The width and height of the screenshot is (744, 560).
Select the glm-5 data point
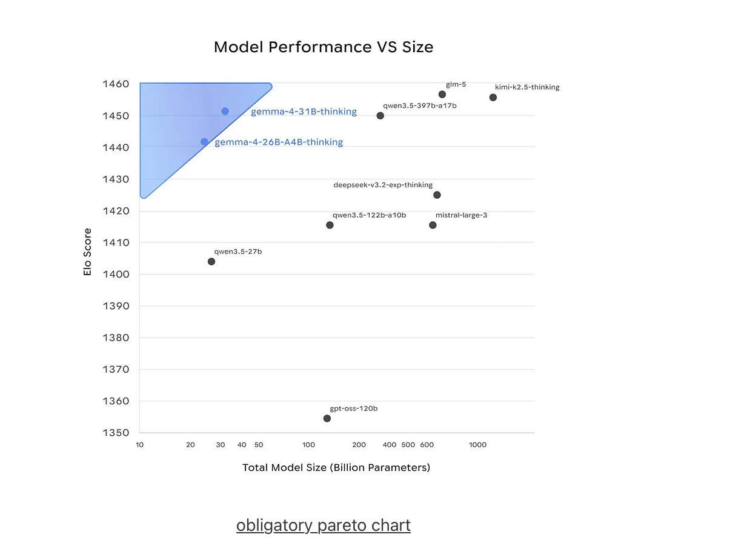[442, 95]
